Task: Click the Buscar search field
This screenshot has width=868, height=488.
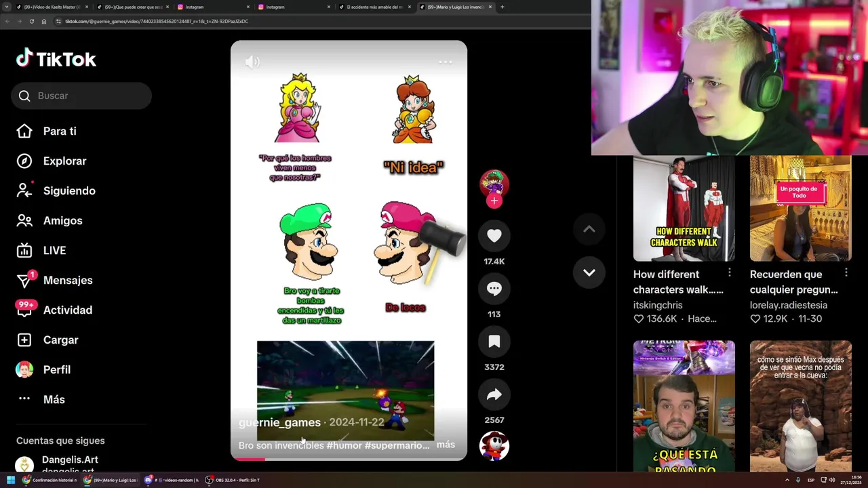Action: [81, 96]
